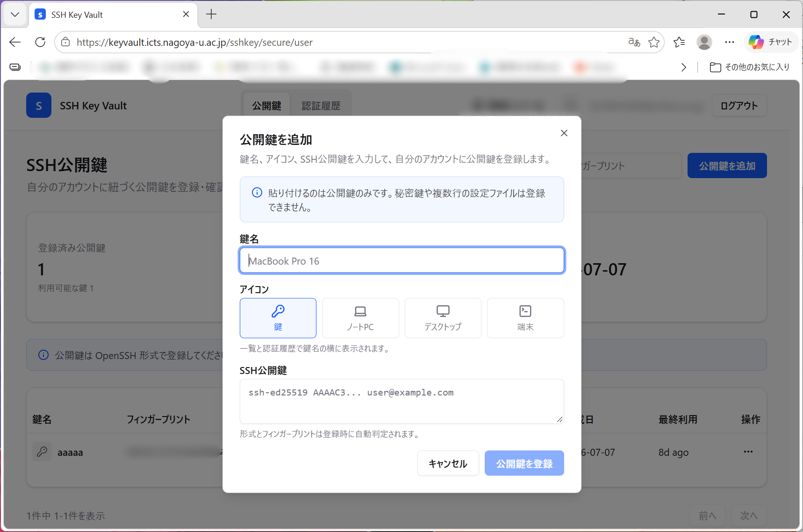The height and width of the screenshot is (532, 803).
Task: Click the フィンガープリント column header
Action: point(158,419)
